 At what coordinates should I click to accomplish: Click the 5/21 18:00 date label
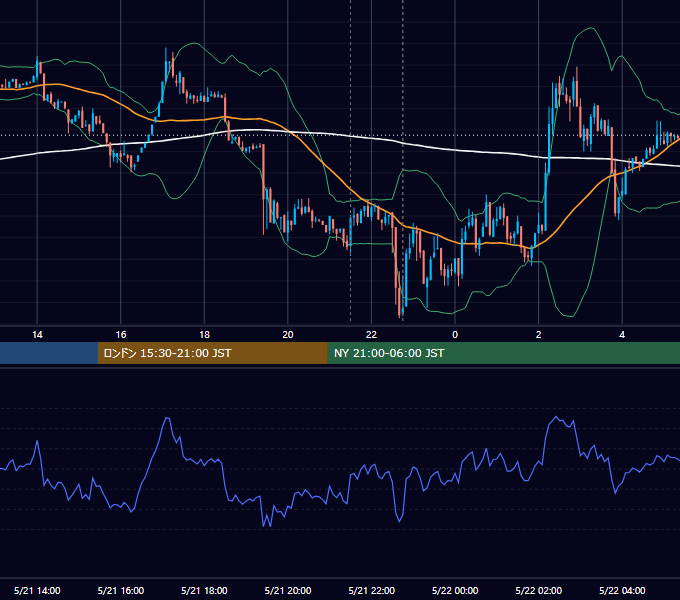(x=204, y=590)
